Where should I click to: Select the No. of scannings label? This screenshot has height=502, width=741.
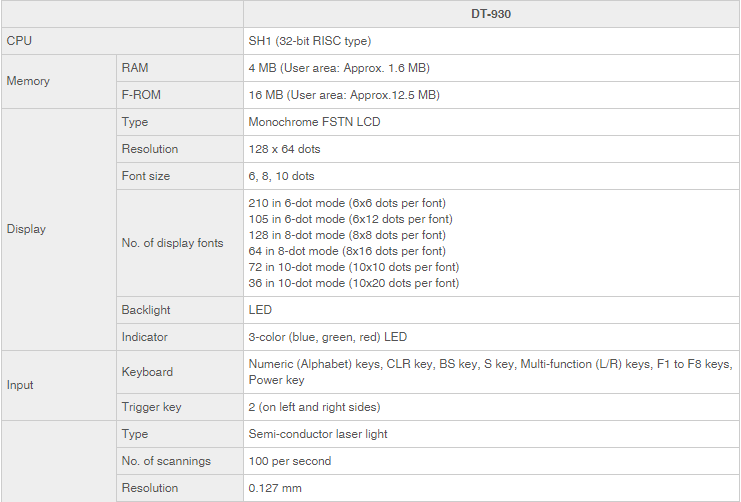coord(165,461)
